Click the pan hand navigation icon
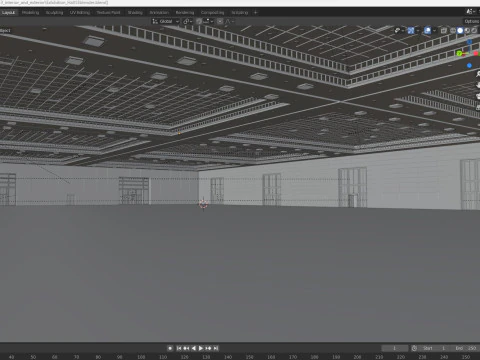This screenshot has height=360, width=480. [x=478, y=85]
